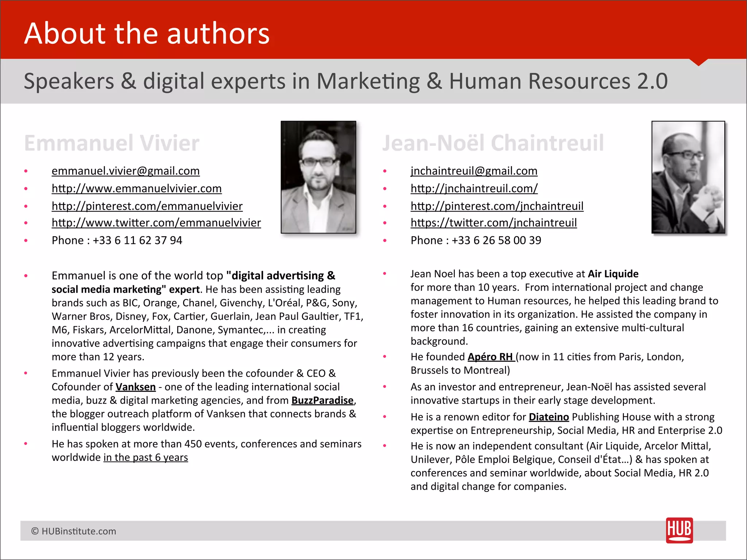Follow the Vanksen hyperlink
Screen dimensions: 747x560
click(135, 387)
